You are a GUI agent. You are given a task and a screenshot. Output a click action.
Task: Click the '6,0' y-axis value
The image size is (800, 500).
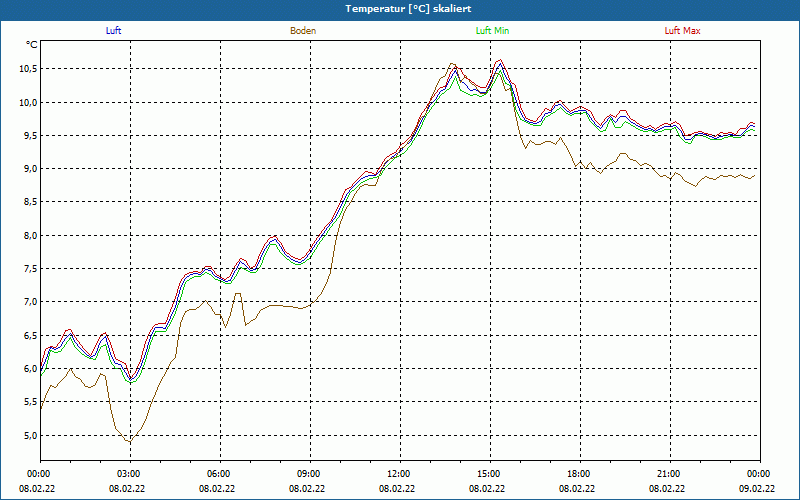[x=31, y=369]
